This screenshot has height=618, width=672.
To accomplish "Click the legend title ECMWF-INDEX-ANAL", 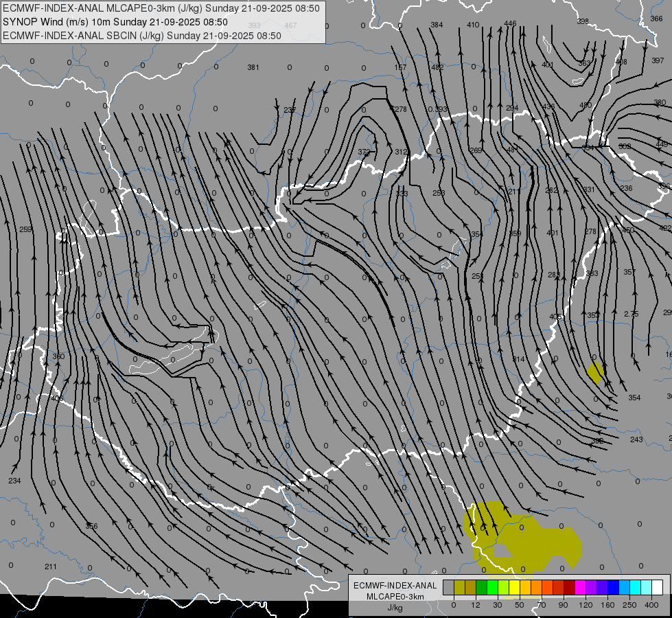I will pyautogui.click(x=395, y=586).
